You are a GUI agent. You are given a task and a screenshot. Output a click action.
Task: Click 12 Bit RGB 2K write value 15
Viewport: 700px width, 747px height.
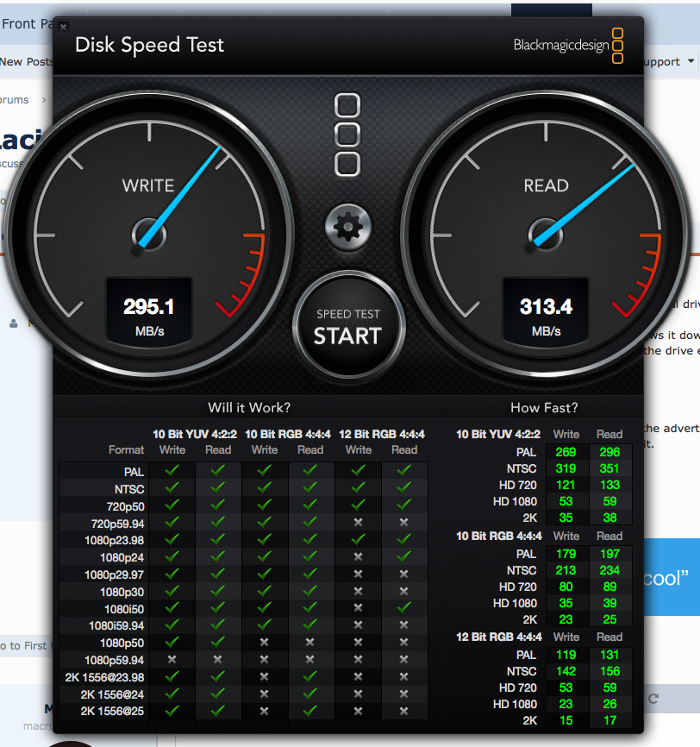coord(566,720)
